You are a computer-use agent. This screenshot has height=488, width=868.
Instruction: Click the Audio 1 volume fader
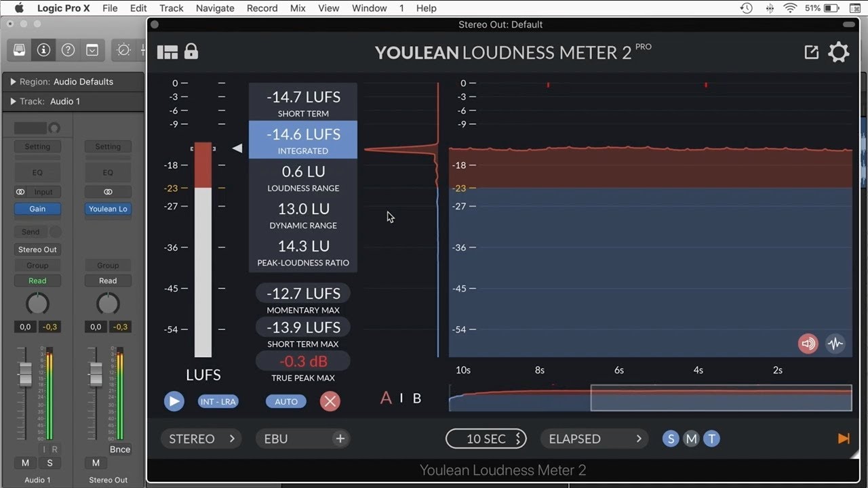click(25, 373)
